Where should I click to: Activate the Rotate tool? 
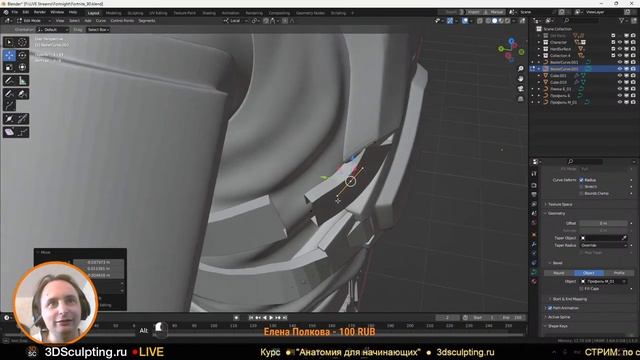coord(22,55)
